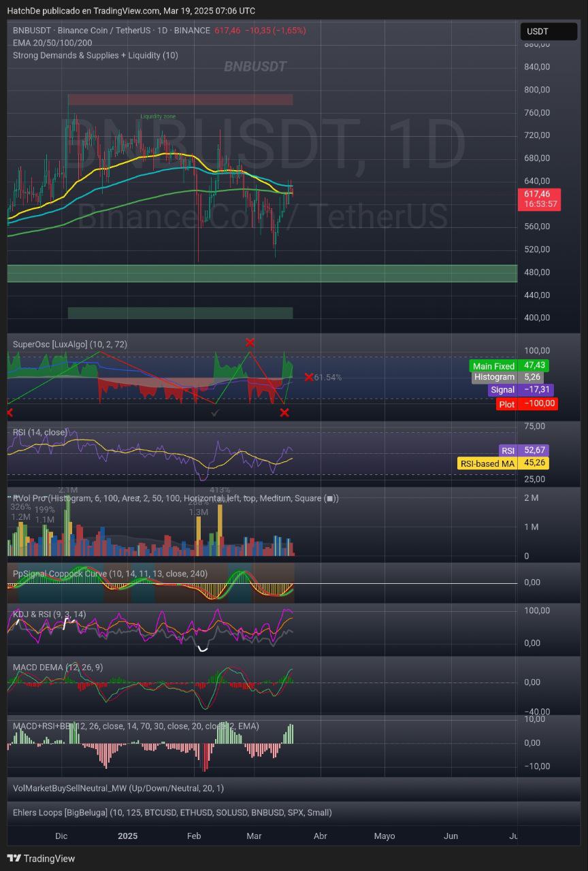Click the gray checkmark in SuperOsc pane

click(215, 412)
